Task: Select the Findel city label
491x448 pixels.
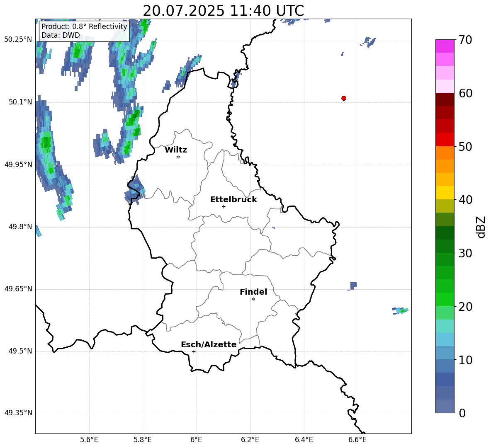Action: pyautogui.click(x=253, y=292)
